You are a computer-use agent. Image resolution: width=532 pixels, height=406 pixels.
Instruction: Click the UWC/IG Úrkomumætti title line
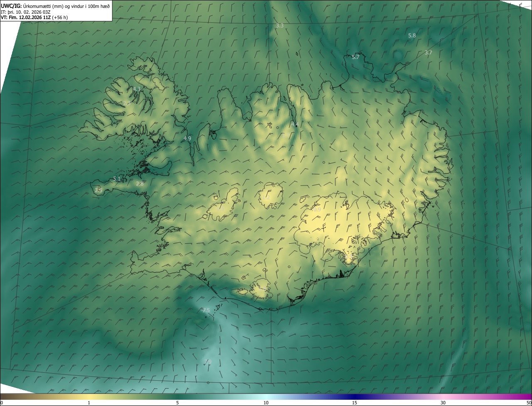[55, 6]
